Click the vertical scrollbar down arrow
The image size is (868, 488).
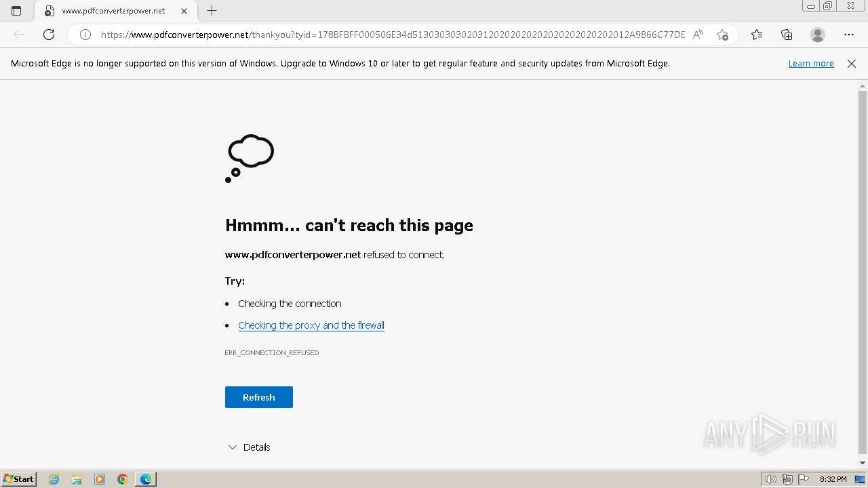863,463
